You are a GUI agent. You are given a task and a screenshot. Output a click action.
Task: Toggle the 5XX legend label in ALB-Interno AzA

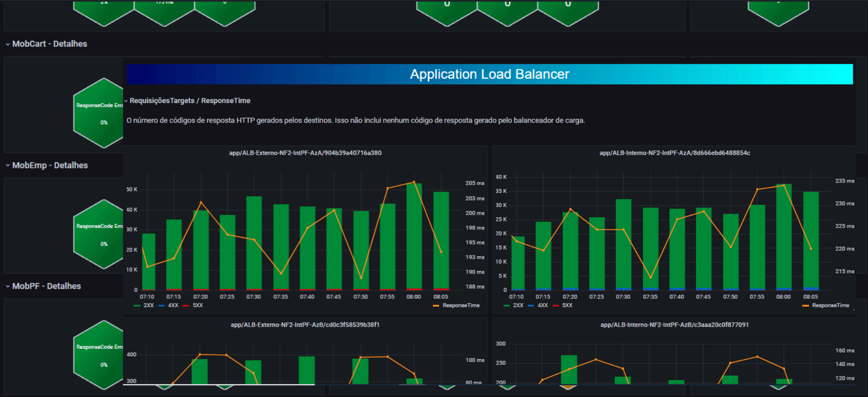click(567, 305)
